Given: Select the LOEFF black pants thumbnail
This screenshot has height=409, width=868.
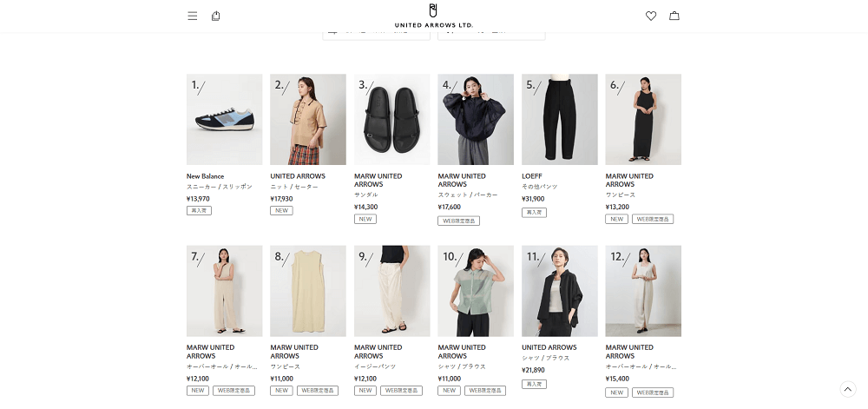Looking at the screenshot, I should (560, 120).
